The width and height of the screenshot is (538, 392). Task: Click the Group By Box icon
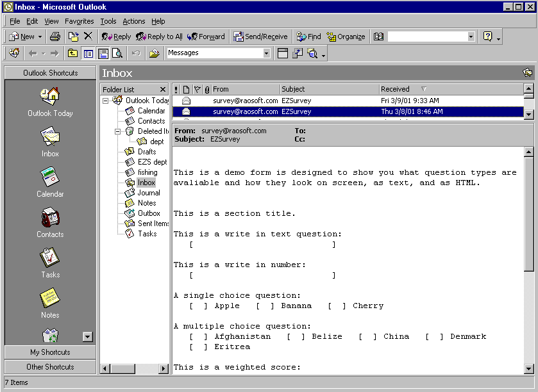coord(282,53)
